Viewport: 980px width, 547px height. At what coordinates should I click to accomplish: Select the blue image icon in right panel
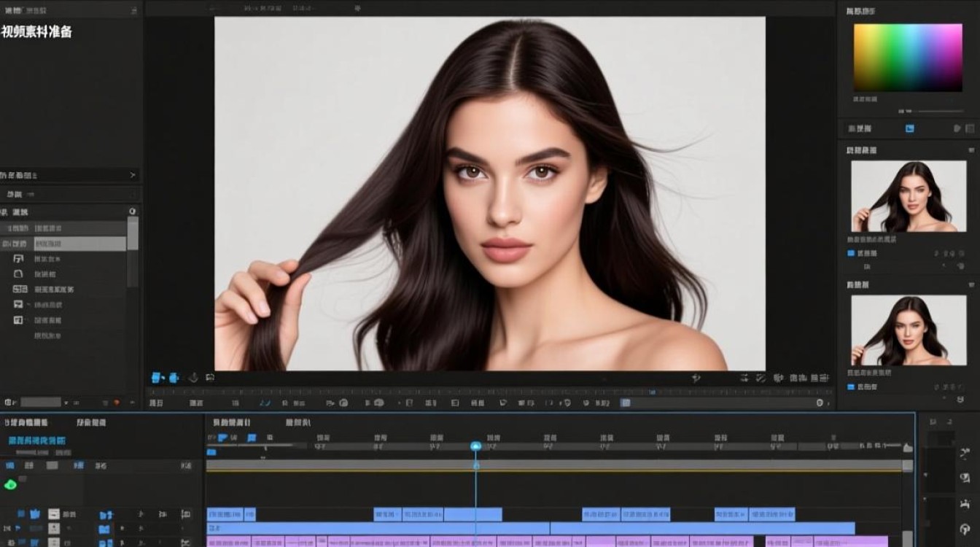coord(910,128)
